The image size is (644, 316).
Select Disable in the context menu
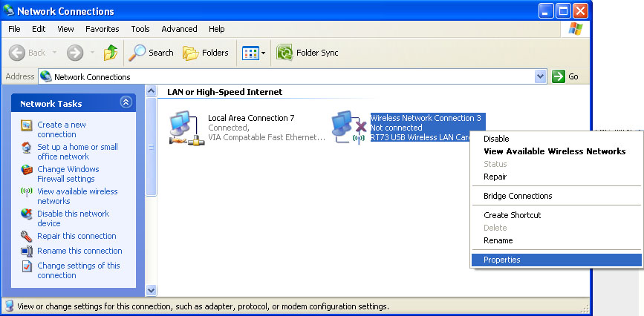(496, 139)
